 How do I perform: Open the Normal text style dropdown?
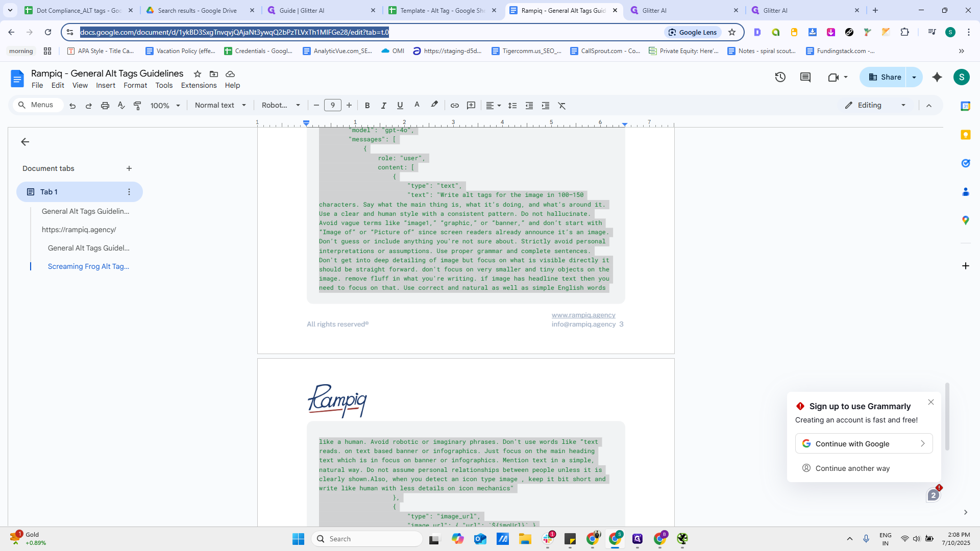pyautogui.click(x=220, y=106)
